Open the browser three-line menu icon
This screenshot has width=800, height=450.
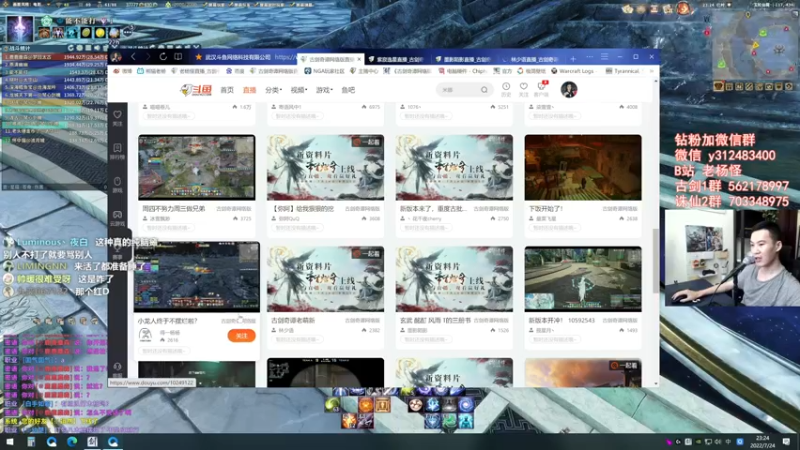(x=604, y=57)
